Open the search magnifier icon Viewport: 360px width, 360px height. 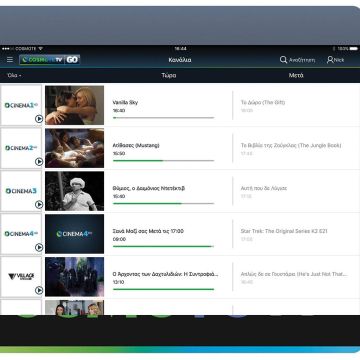pos(283,60)
